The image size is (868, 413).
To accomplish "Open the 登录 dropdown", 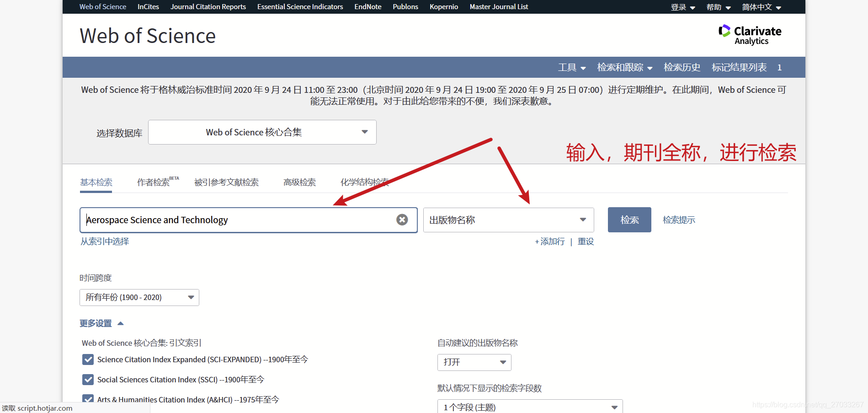I will (683, 7).
